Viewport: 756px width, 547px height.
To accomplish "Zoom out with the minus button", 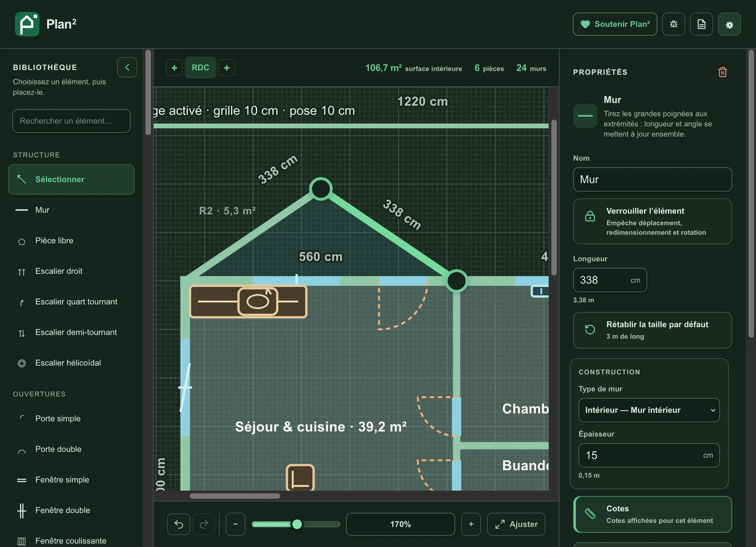I will click(236, 524).
